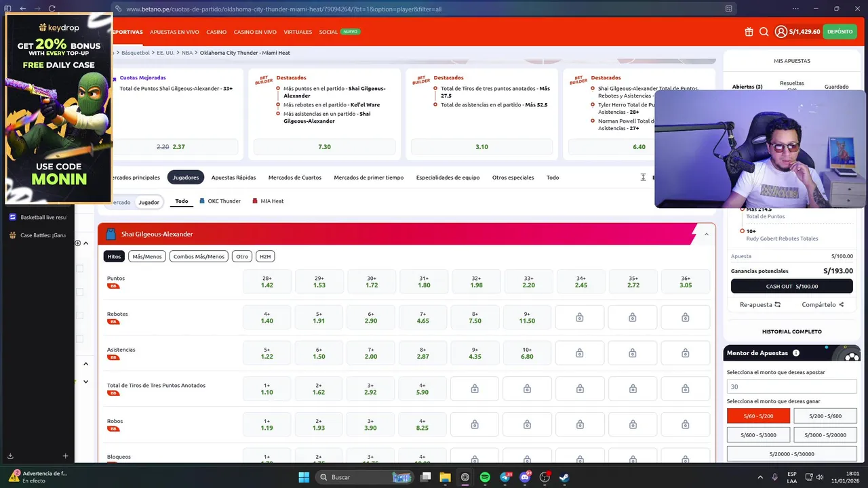Select the Más/Menos filter pill
Screen dimensions: 868x488
(x=147, y=256)
